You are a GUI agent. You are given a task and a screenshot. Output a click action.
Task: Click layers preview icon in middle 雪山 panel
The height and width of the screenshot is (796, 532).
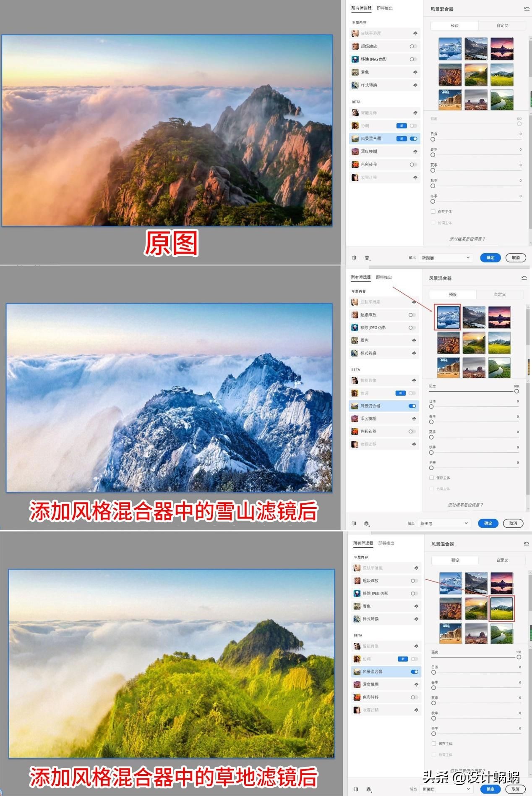point(367,524)
